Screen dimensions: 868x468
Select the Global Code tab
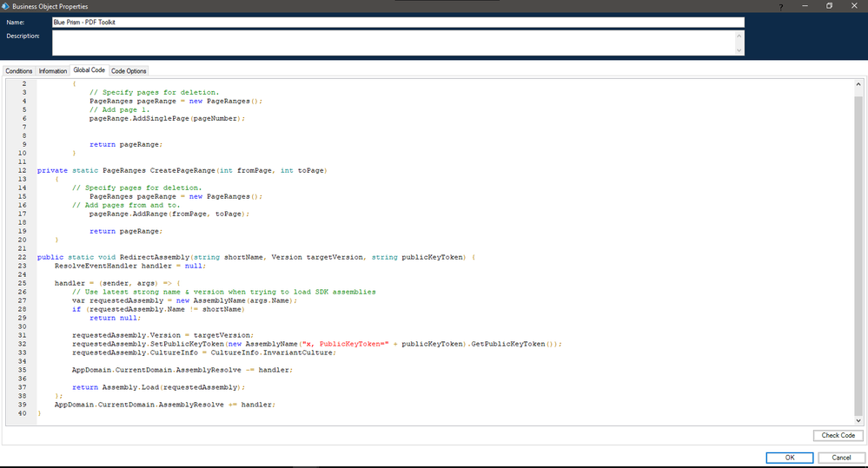tap(89, 69)
